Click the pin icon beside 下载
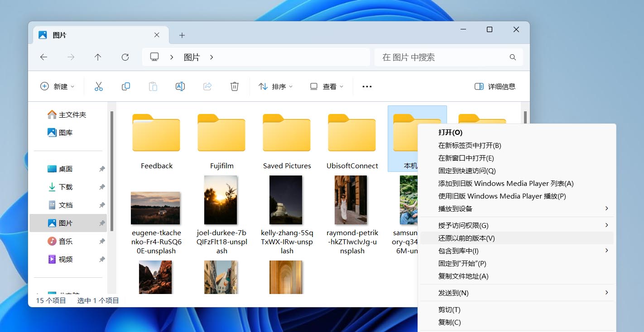This screenshot has height=332, width=644. tap(102, 187)
